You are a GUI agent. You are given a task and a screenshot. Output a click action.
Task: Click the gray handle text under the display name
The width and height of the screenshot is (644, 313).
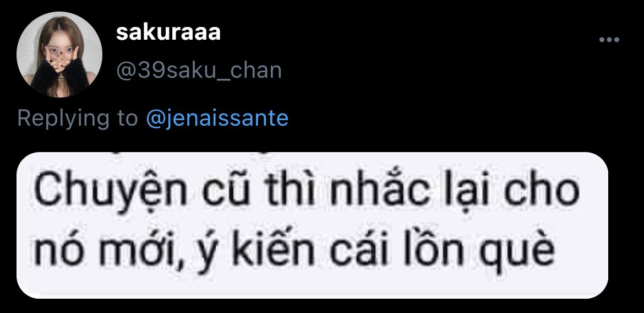click(199, 71)
